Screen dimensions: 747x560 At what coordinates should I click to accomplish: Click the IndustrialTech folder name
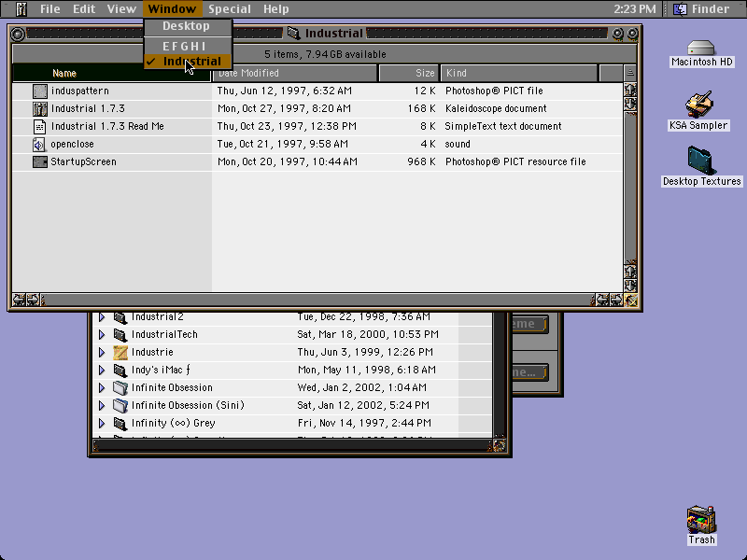tap(164, 334)
